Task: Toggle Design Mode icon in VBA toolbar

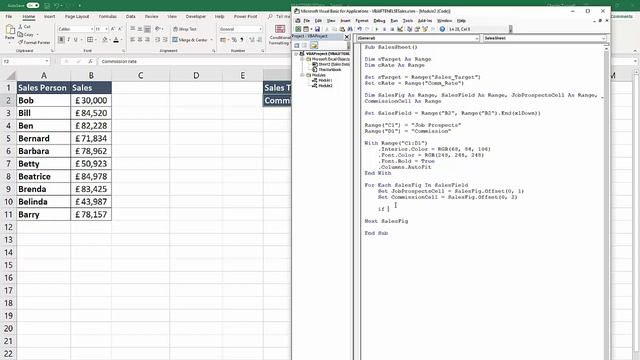Action: click(x=400, y=29)
